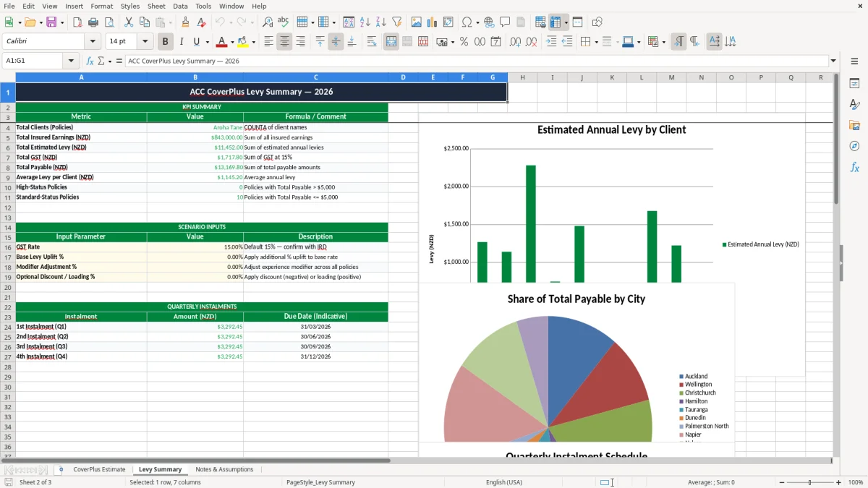The image size is (868, 488).
Task: Click the Print icon
Action: [x=93, y=22]
